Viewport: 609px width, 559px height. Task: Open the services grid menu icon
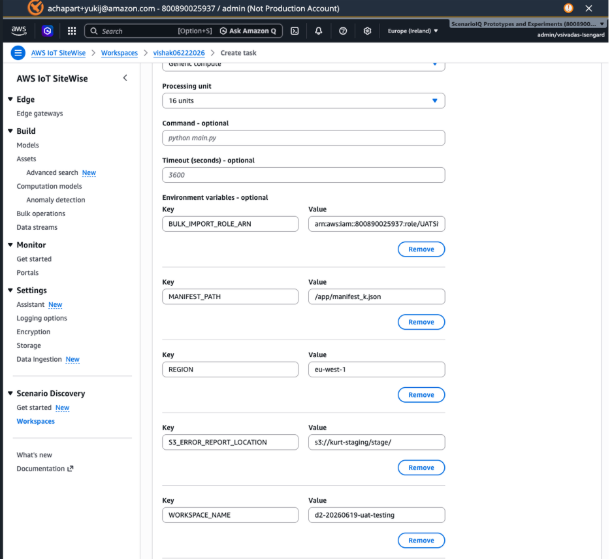[x=72, y=31]
